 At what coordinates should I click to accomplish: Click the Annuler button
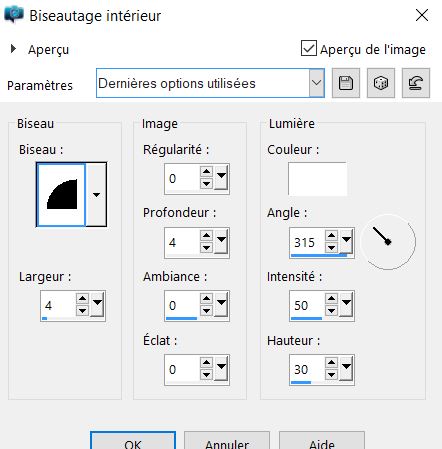[227, 442]
